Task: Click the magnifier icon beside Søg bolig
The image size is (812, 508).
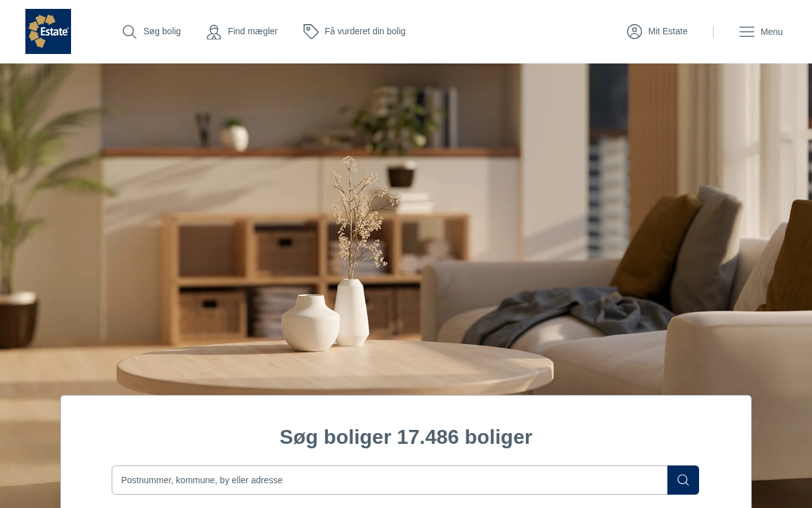Action: coord(129,32)
